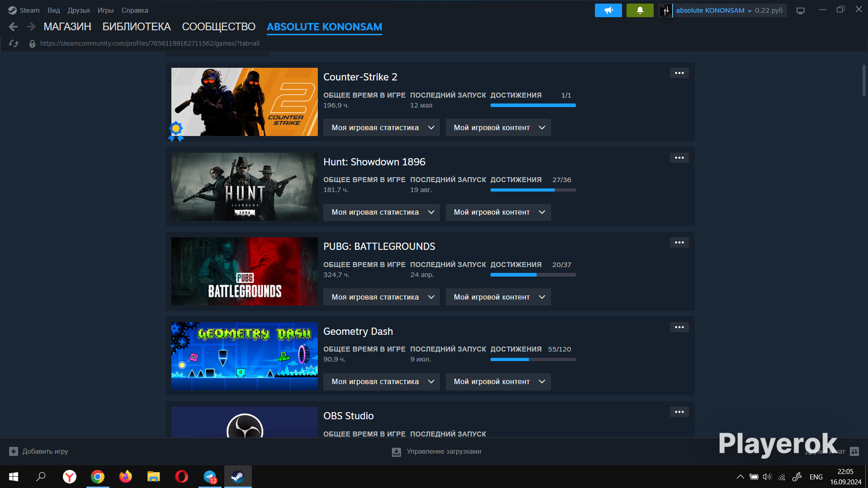Image resolution: width=868 pixels, height=488 pixels.
Task: Open the Steam menu
Action: pyautogui.click(x=30, y=10)
